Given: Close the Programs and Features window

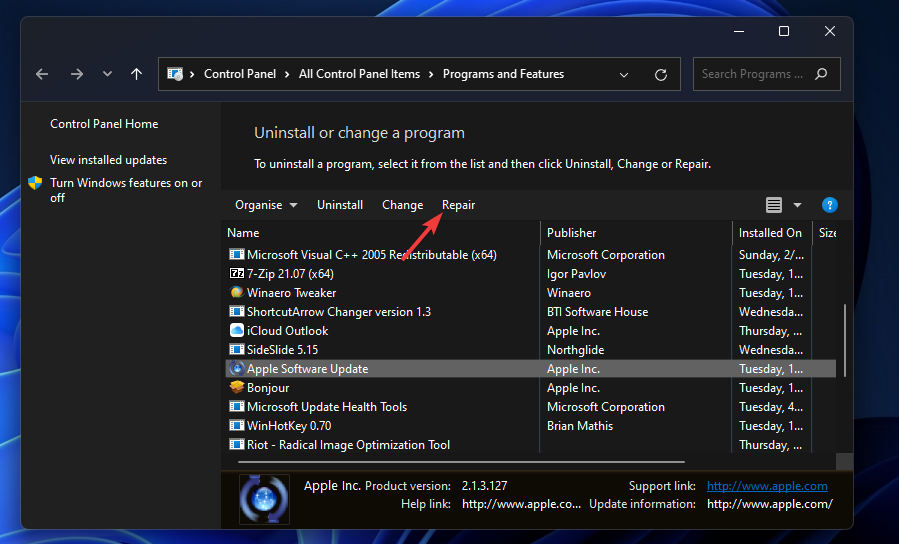Looking at the screenshot, I should (x=830, y=32).
